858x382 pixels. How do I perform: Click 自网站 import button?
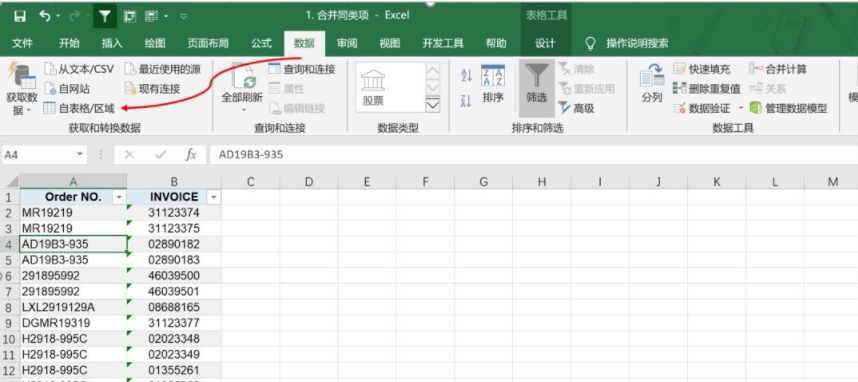pyautogui.click(x=67, y=88)
